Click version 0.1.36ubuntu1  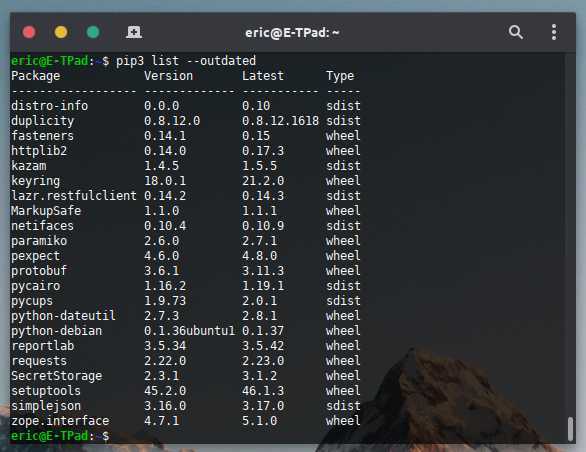[190, 331]
